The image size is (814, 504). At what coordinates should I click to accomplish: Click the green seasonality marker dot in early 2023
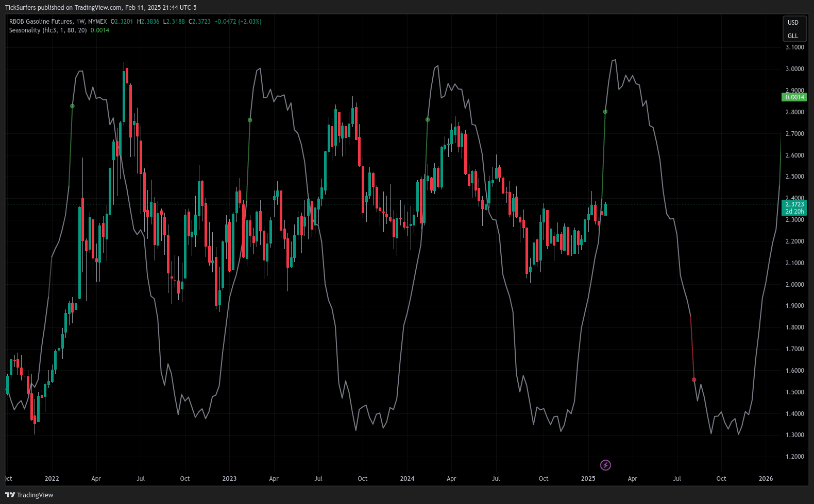pyautogui.click(x=250, y=120)
